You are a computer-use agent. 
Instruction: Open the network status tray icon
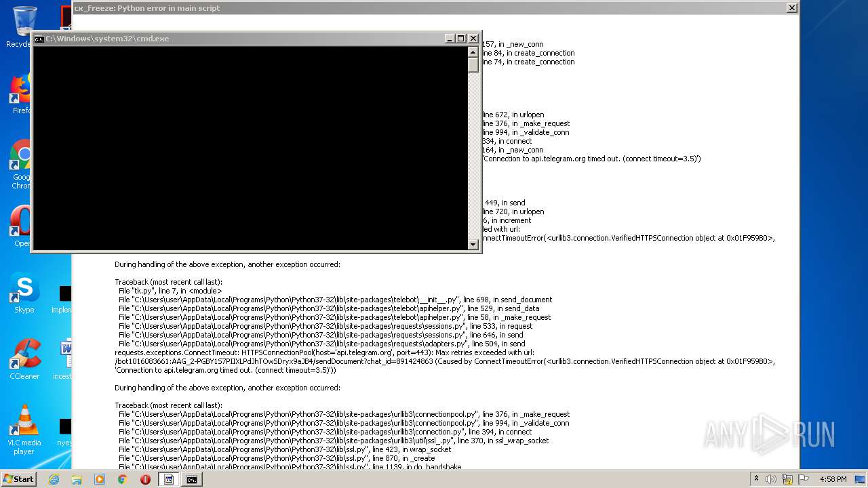tap(787, 479)
